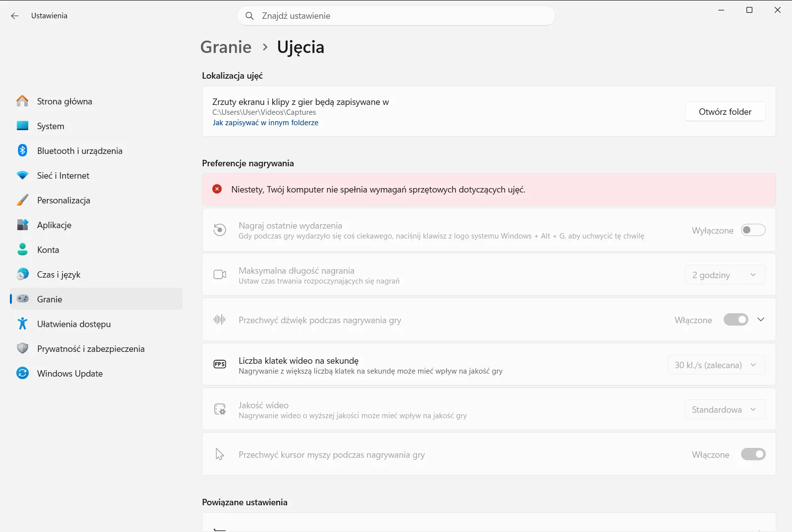Click the red error icon in warning banner

(217, 189)
